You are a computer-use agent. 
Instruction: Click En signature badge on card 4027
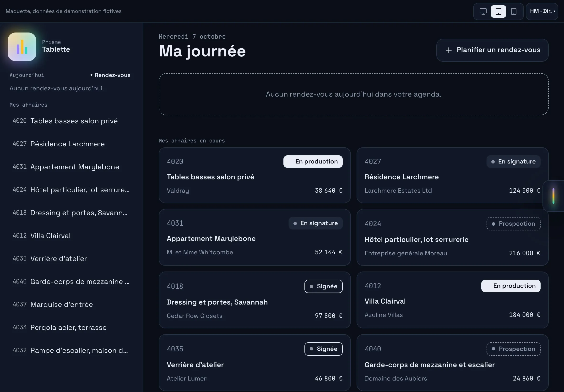[513, 162]
